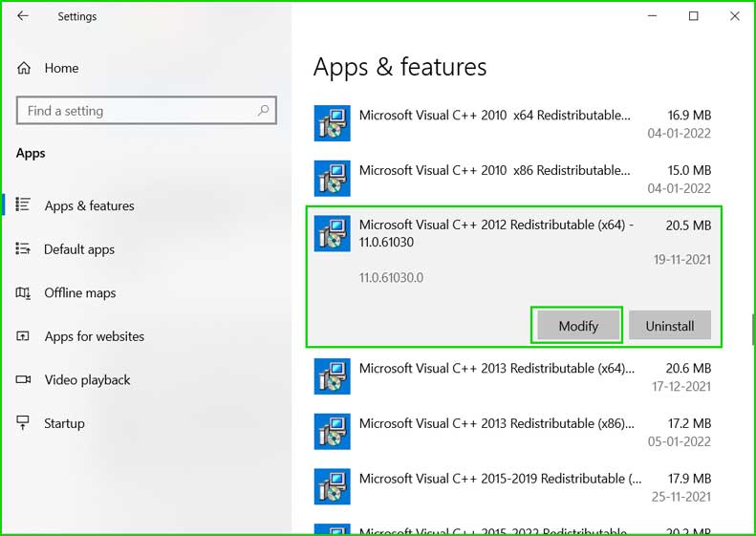
Task: Click version number 11.0.61030.0
Action: click(x=391, y=278)
